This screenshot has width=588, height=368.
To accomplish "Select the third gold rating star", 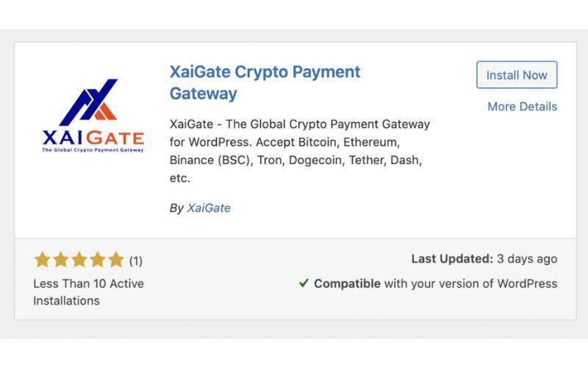I will pyautogui.click(x=79, y=260).
